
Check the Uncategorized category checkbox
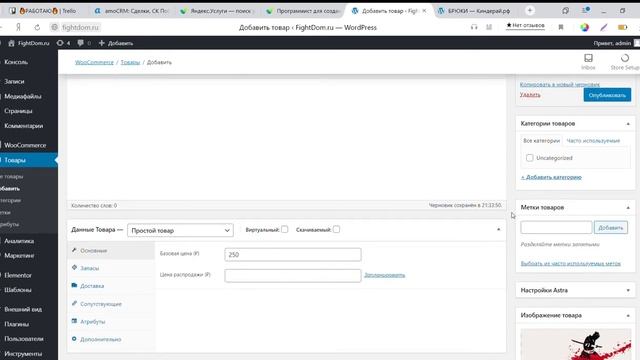click(529, 158)
